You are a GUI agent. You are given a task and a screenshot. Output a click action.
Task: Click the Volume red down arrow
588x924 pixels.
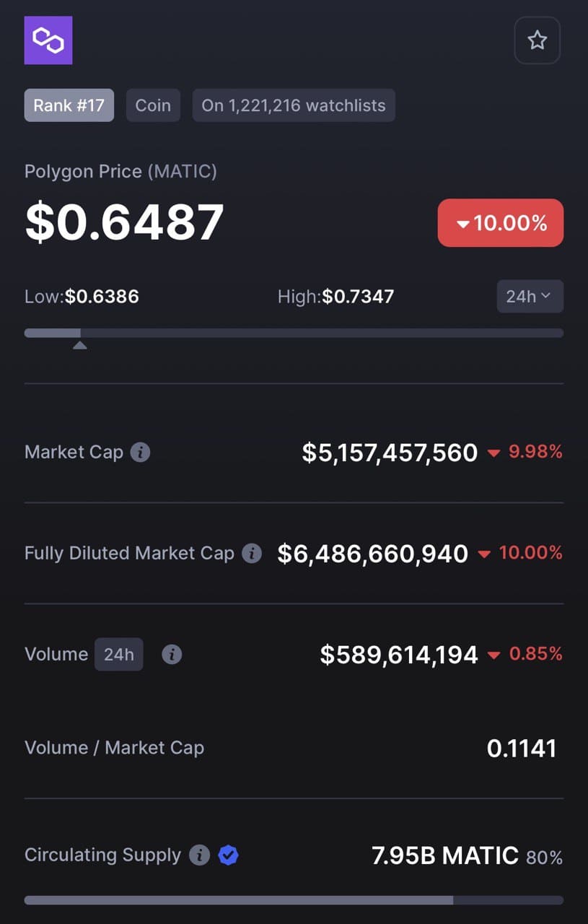[x=493, y=655]
